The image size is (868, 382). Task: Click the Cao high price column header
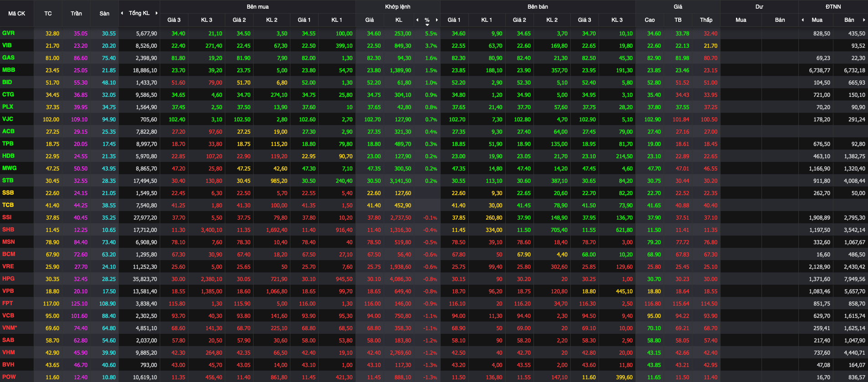tap(650, 20)
